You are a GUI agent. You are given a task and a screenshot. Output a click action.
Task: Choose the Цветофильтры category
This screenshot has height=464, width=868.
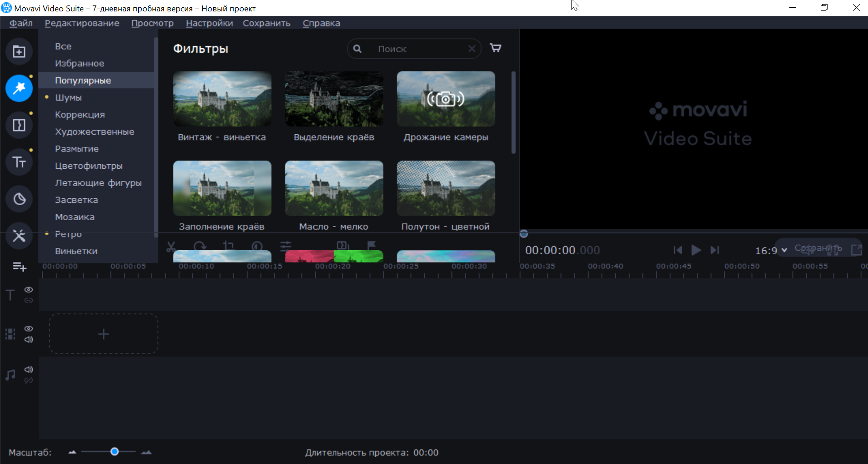(x=89, y=166)
